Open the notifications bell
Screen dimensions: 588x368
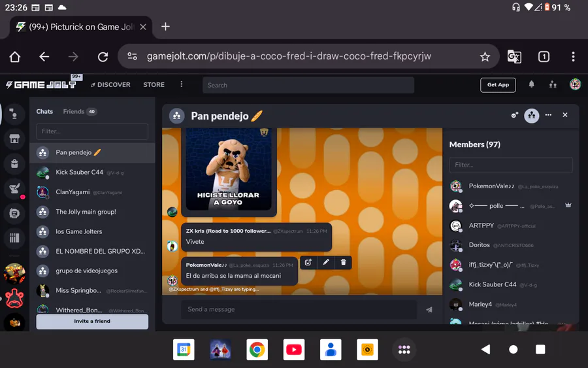531,84
